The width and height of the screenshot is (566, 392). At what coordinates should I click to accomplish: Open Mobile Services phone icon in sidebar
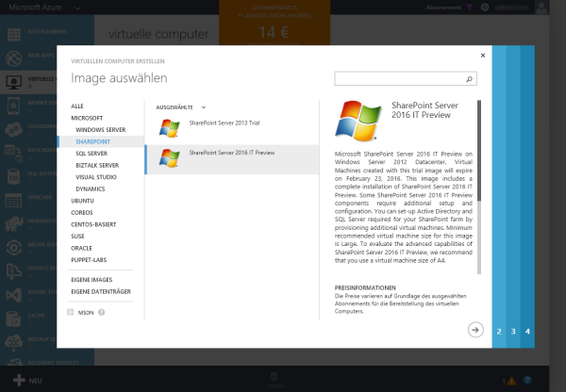(x=14, y=106)
